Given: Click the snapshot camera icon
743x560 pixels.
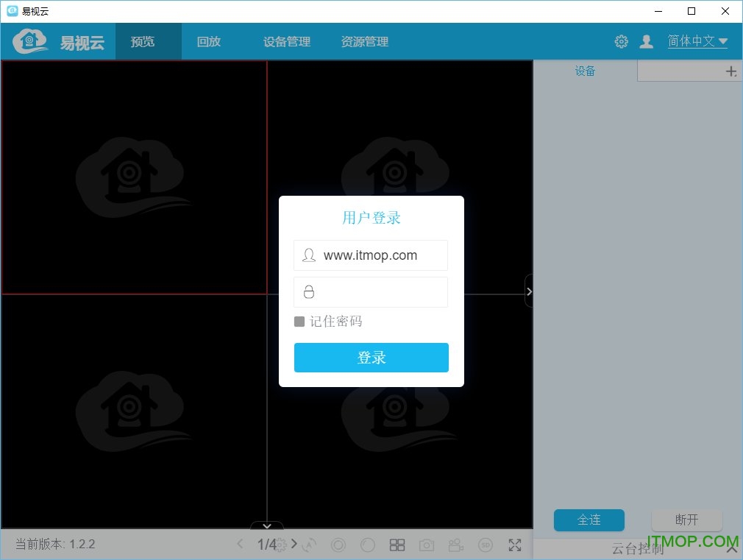Looking at the screenshot, I should [427, 545].
